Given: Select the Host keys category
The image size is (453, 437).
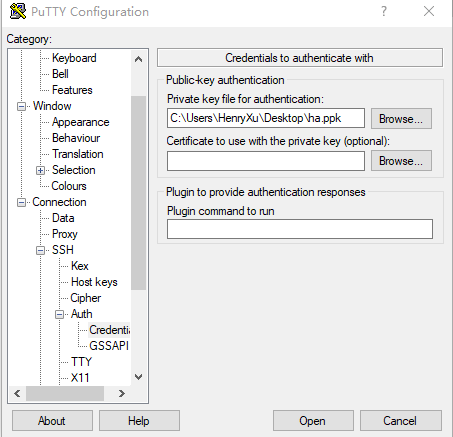Looking at the screenshot, I should (x=94, y=282).
